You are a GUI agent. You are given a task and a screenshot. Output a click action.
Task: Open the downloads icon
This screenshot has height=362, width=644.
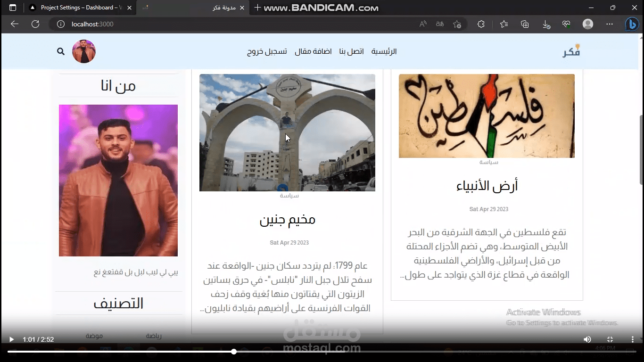point(545,24)
